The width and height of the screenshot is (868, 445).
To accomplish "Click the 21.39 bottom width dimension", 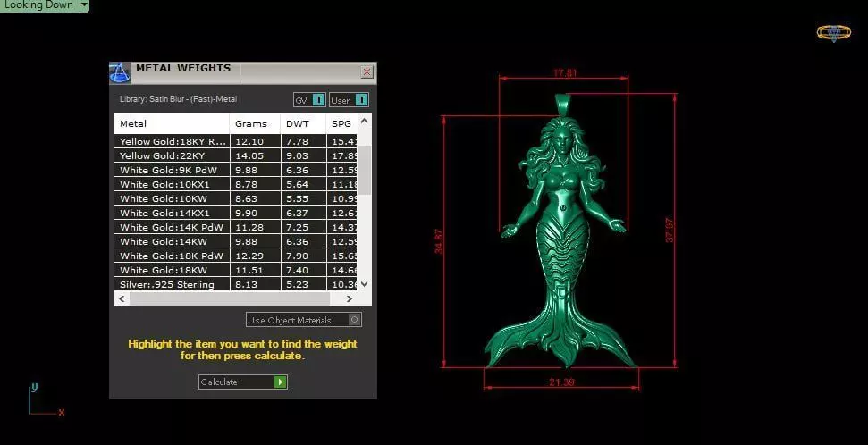I will [x=561, y=382].
